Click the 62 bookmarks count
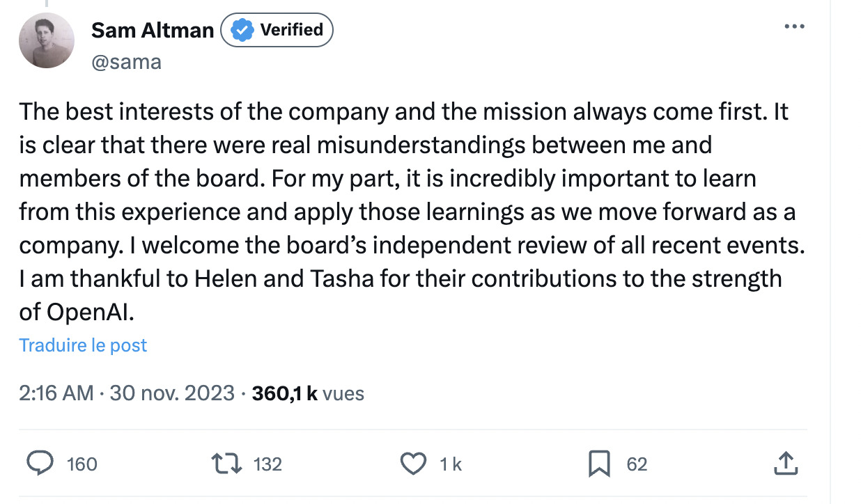Viewport: 861px width, 504px height. (637, 464)
